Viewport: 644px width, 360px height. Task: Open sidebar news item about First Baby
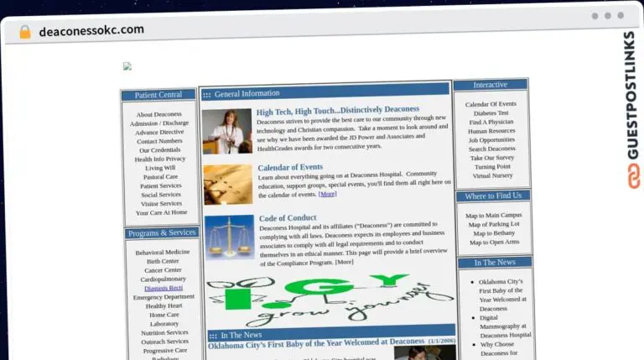pyautogui.click(x=501, y=295)
